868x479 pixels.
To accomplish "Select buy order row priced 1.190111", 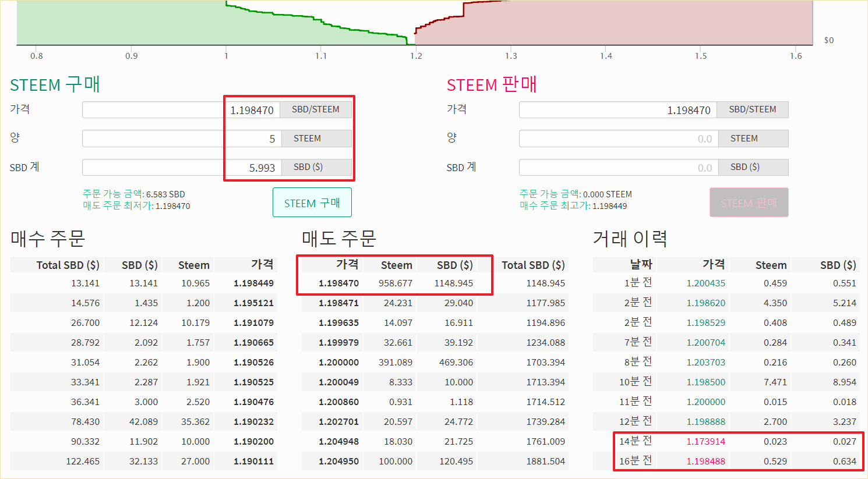I will click(143, 462).
